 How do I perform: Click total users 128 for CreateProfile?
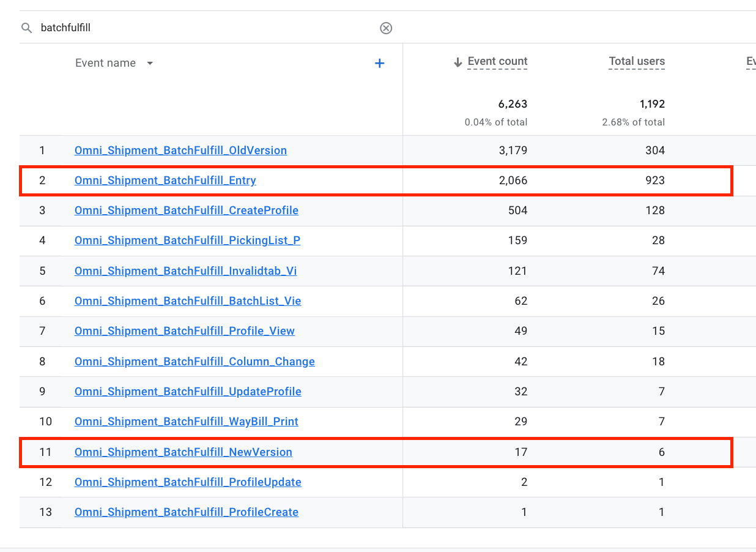point(655,211)
